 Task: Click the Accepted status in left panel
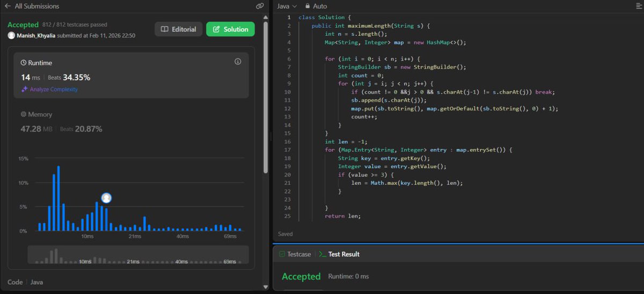tap(23, 25)
